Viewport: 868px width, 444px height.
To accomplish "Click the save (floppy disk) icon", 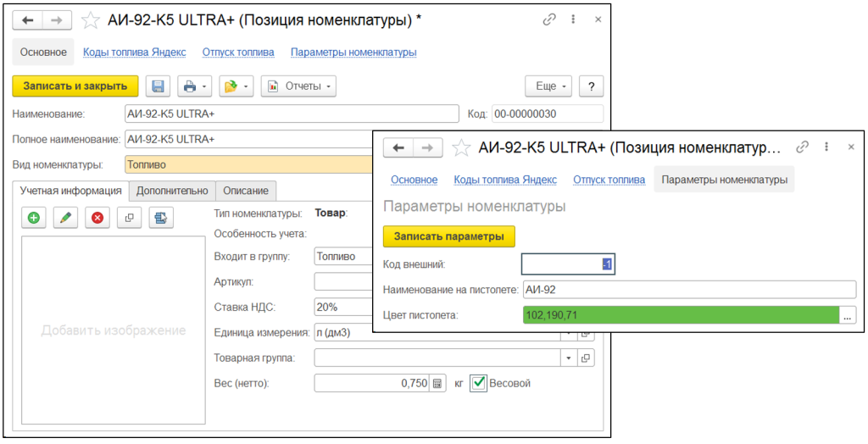I will 159,86.
